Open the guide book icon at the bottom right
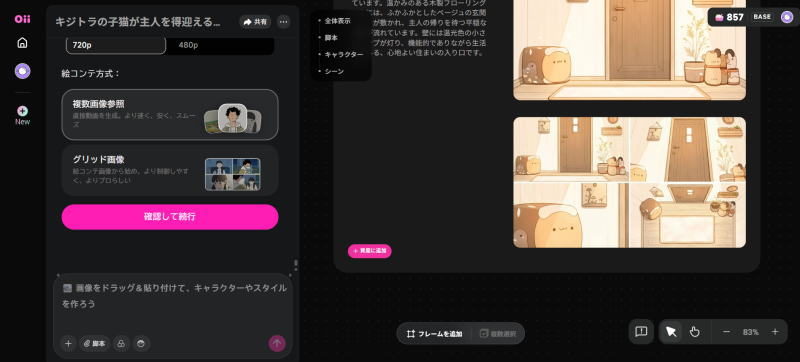The image size is (800, 362). [x=641, y=332]
